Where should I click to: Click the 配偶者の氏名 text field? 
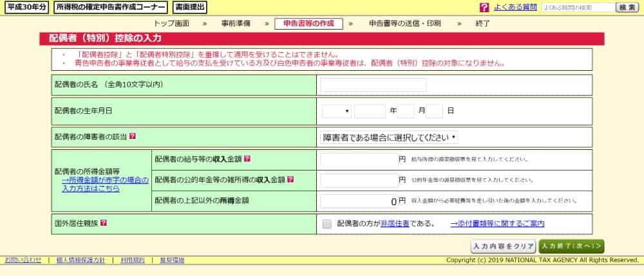[x=373, y=85]
